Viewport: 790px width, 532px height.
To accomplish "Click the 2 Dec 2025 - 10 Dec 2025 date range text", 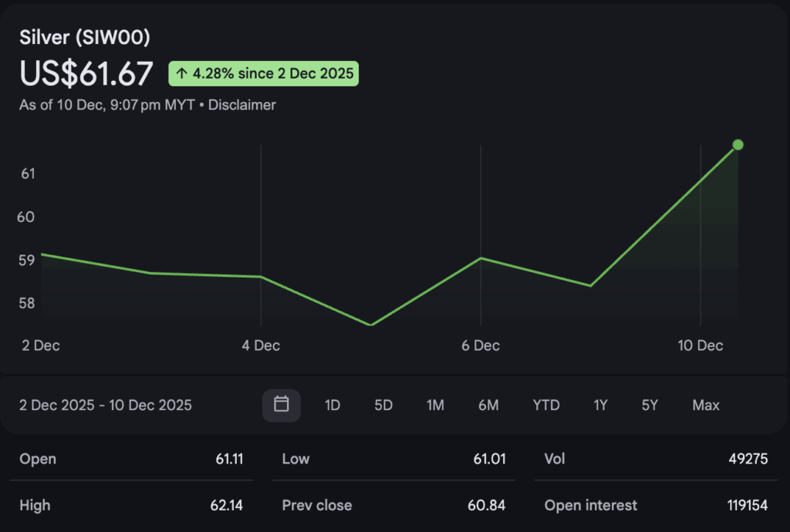I will (106, 405).
